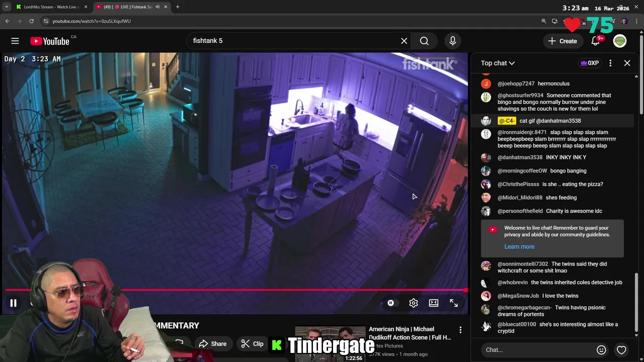
Task: Focus the Chat message input field
Action: pyautogui.click(x=538, y=350)
